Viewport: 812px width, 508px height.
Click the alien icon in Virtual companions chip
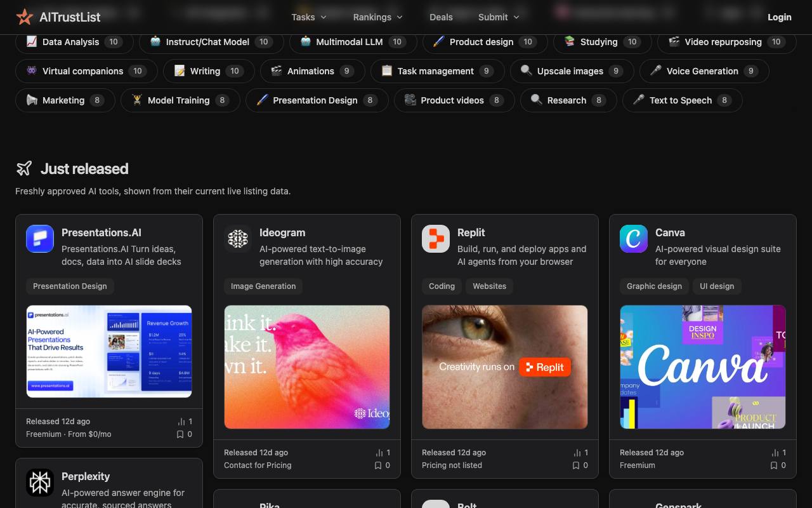click(x=32, y=70)
